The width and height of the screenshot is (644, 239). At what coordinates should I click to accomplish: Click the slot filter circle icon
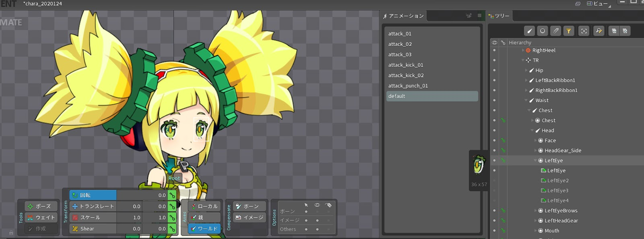542,31
